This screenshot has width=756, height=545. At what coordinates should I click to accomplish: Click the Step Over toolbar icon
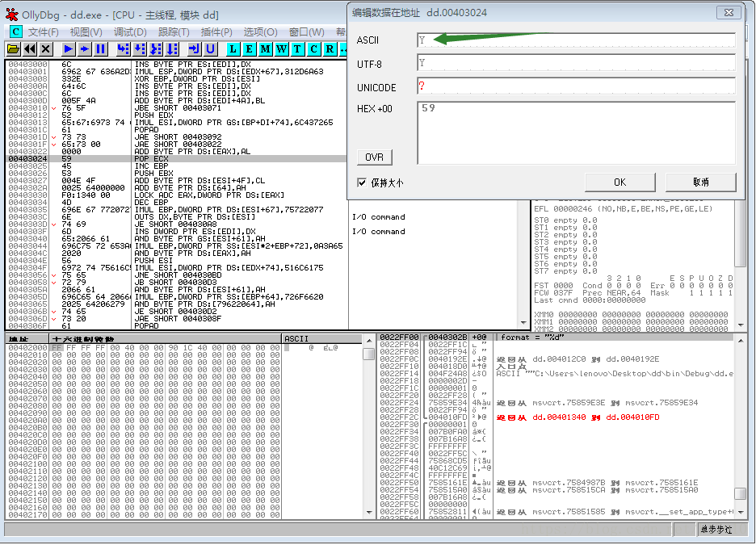(140, 48)
